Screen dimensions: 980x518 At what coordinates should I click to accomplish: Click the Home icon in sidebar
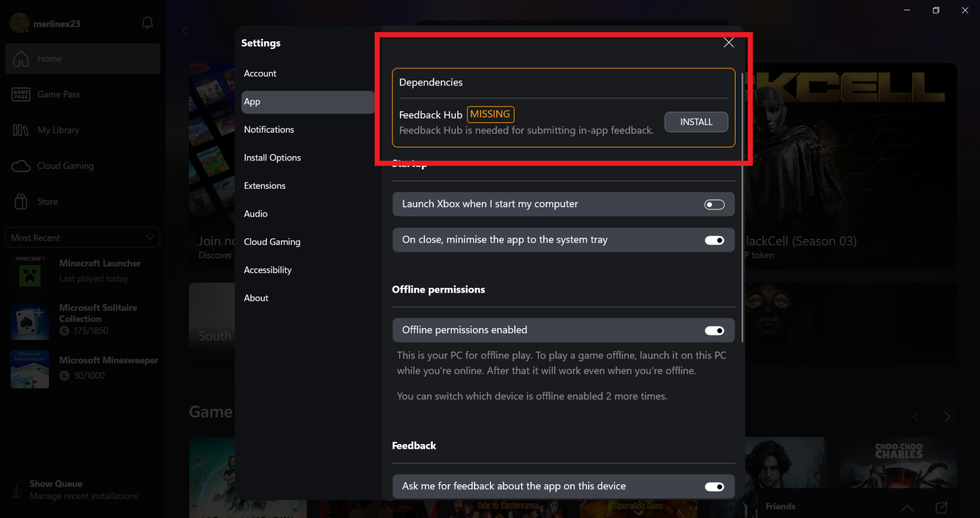pyautogui.click(x=21, y=59)
